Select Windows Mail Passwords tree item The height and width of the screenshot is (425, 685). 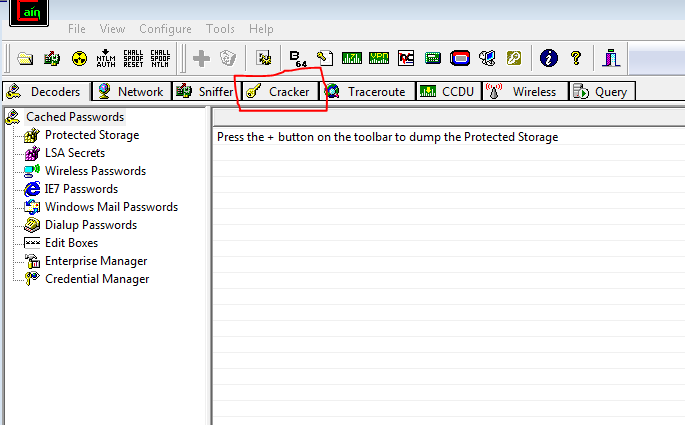point(111,207)
